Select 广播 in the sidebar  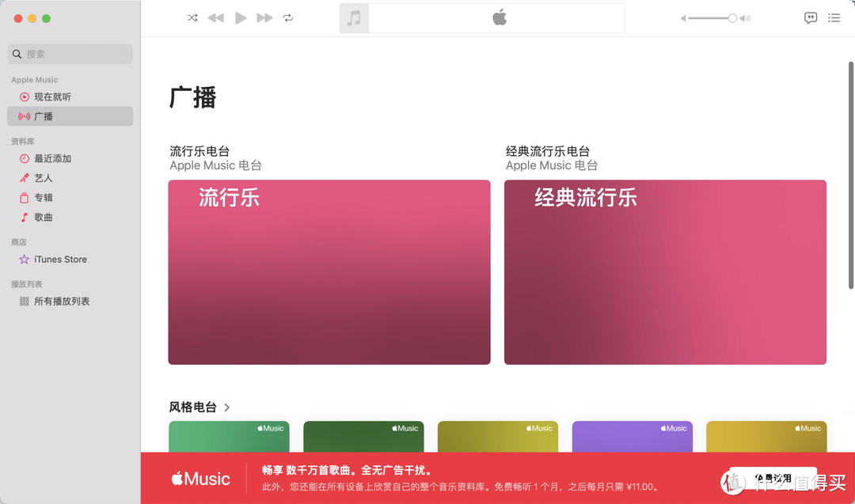(70, 116)
